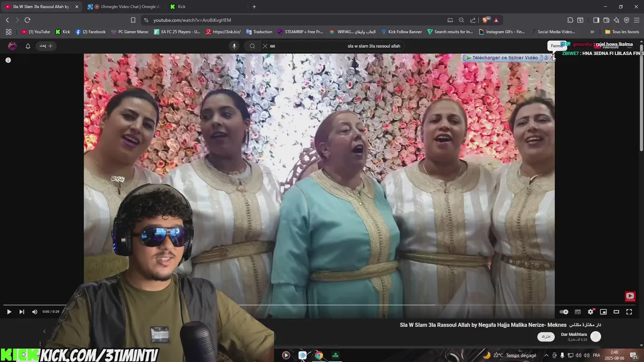Viewport: 644px width, 362px height.
Task: Show hidden system tray icons chevron
Action: pyautogui.click(x=546, y=355)
